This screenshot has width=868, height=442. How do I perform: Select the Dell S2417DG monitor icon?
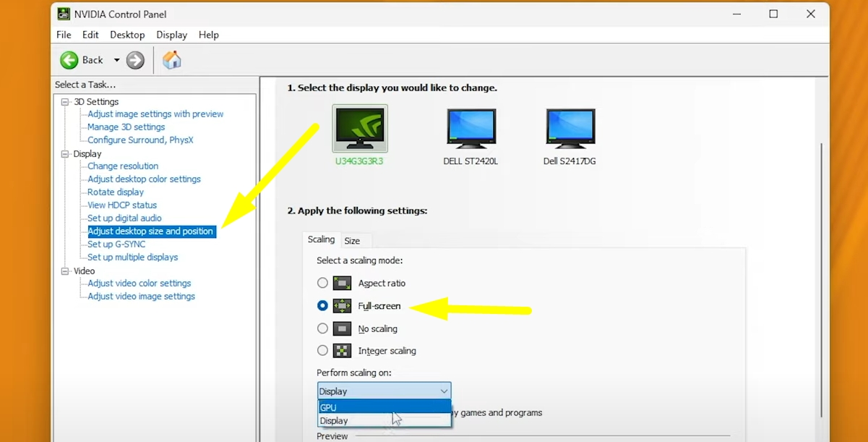570,128
